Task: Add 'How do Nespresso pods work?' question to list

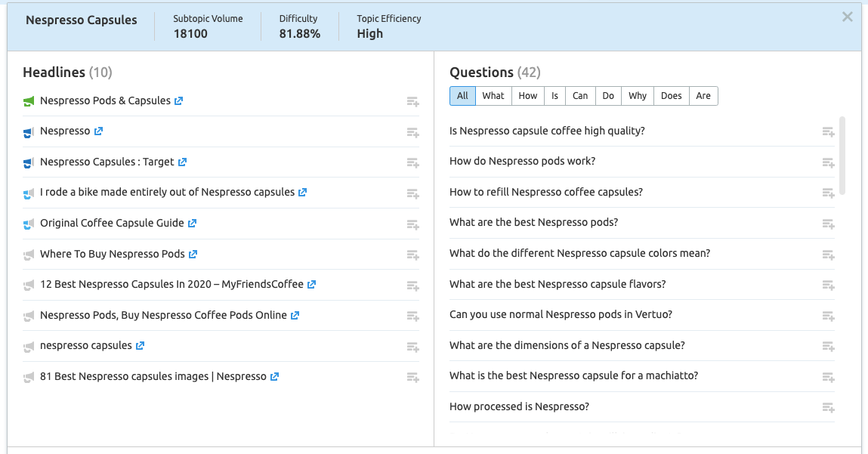Action: [828, 162]
